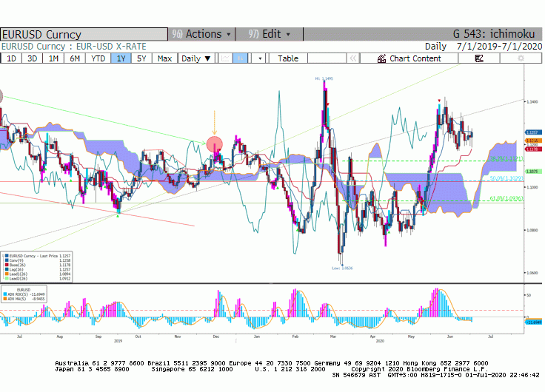
Task: Click the 1.1178 red axis price label
Action: 533,149
